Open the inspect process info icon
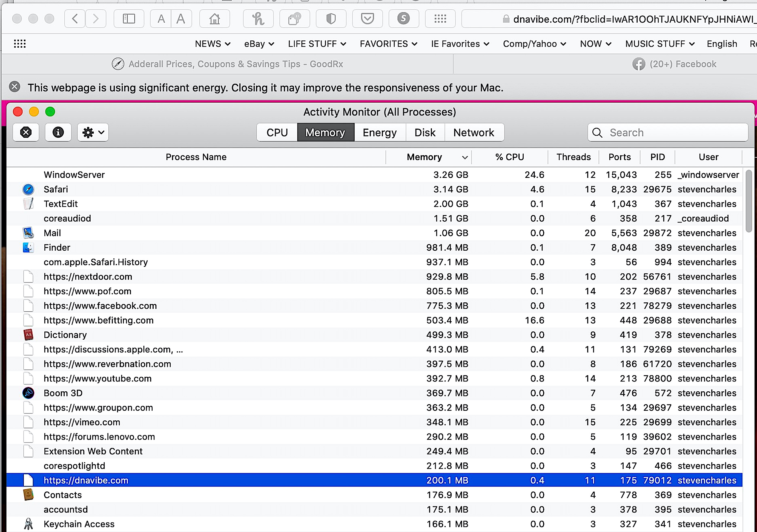 pos(58,132)
